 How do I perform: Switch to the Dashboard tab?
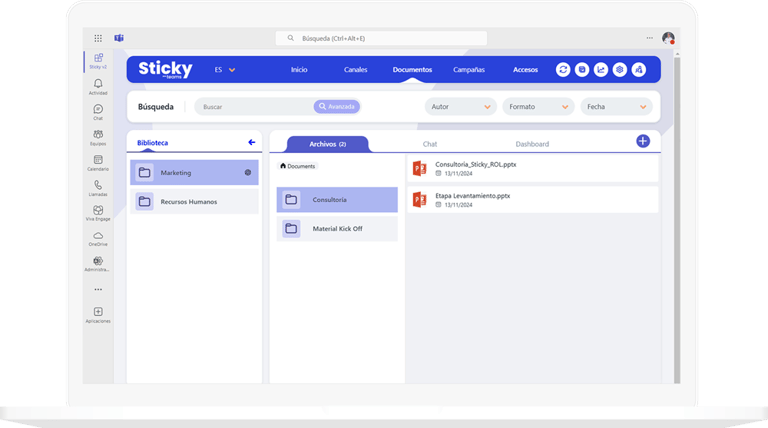pyautogui.click(x=532, y=144)
